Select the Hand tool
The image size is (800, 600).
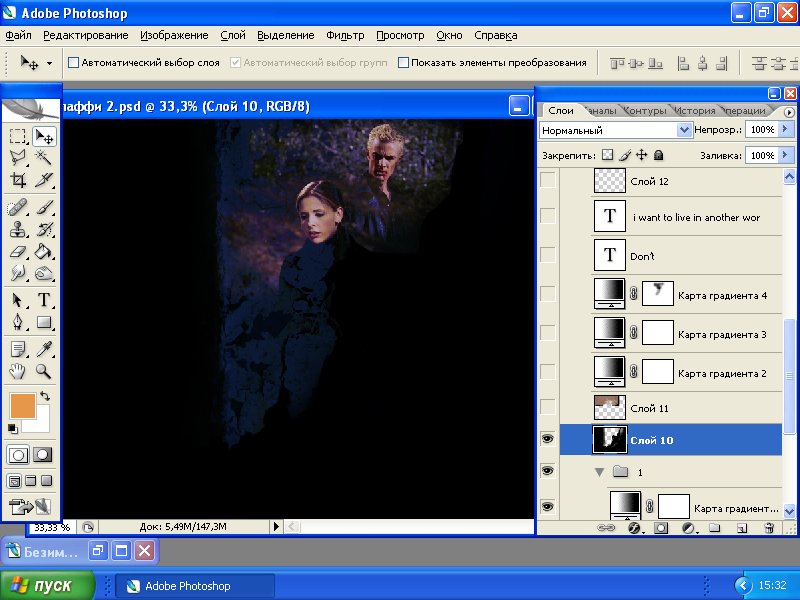click(x=18, y=371)
